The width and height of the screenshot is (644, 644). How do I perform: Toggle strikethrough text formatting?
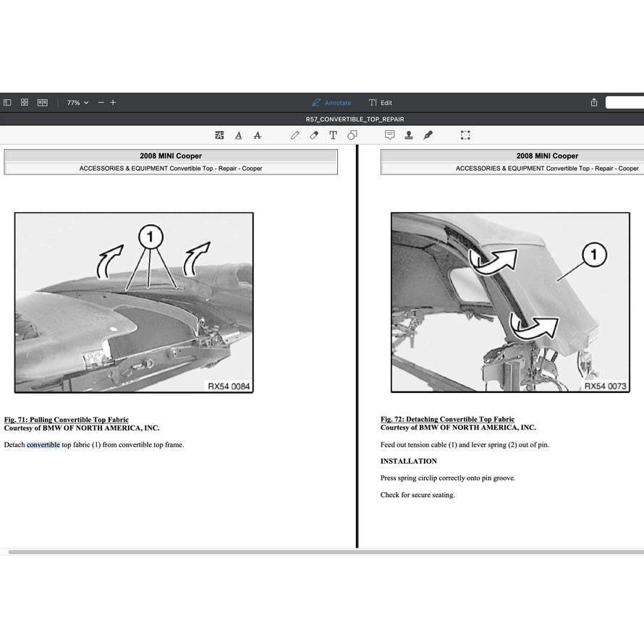tap(257, 135)
